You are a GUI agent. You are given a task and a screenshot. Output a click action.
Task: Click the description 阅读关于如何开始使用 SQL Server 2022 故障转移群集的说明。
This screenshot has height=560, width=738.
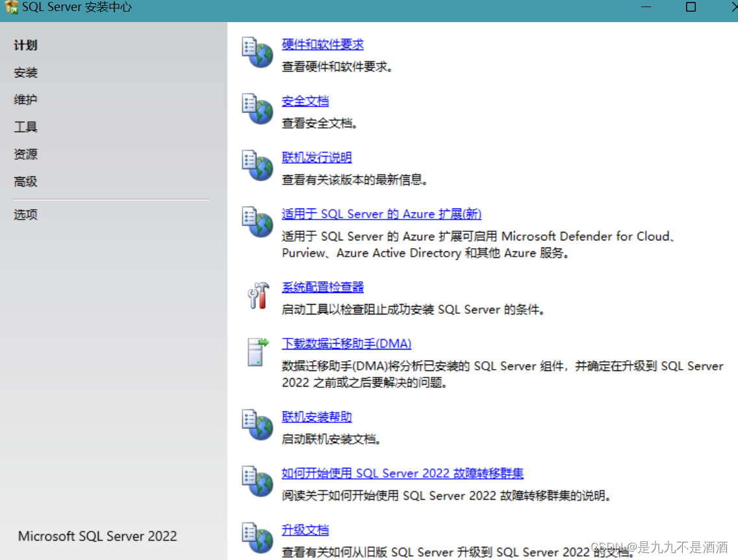coord(447,496)
